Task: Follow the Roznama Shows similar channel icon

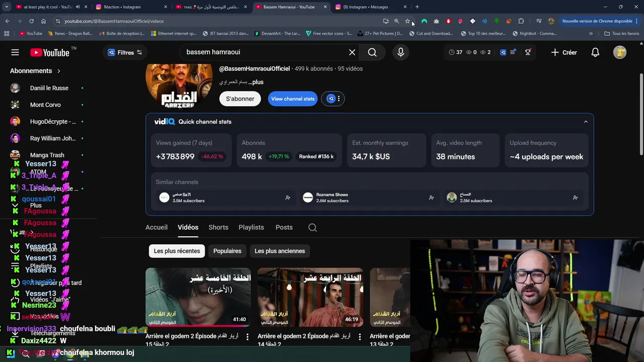Action: pos(431,198)
